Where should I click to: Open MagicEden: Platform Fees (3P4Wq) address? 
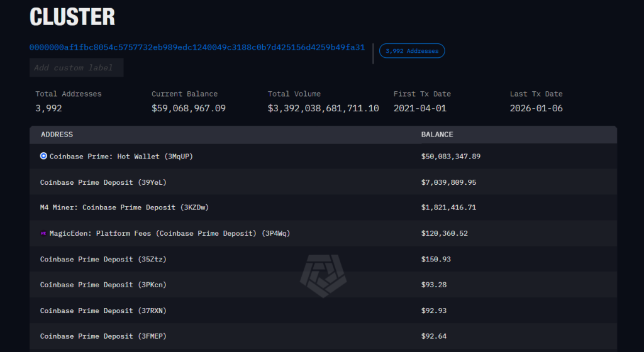click(x=169, y=233)
